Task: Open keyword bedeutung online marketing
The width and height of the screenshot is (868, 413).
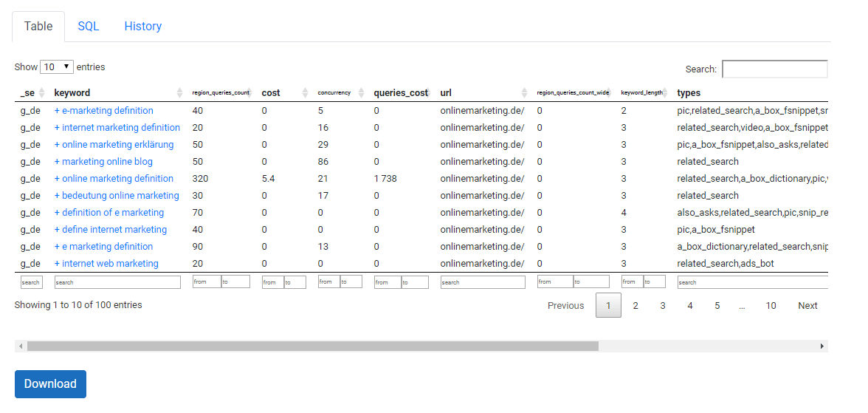Action: coord(117,195)
